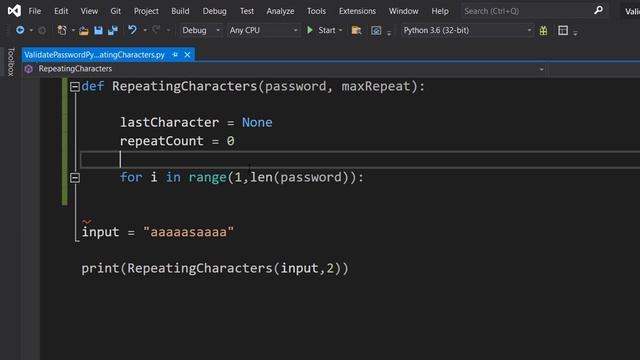Click the Start button label
Image resolution: width=640 pixels, height=360 pixels.
coord(327,30)
